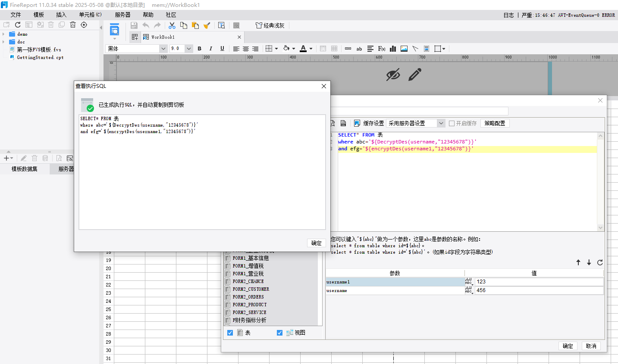Center-align cell text
This screenshot has height=364, width=618.
[246, 49]
